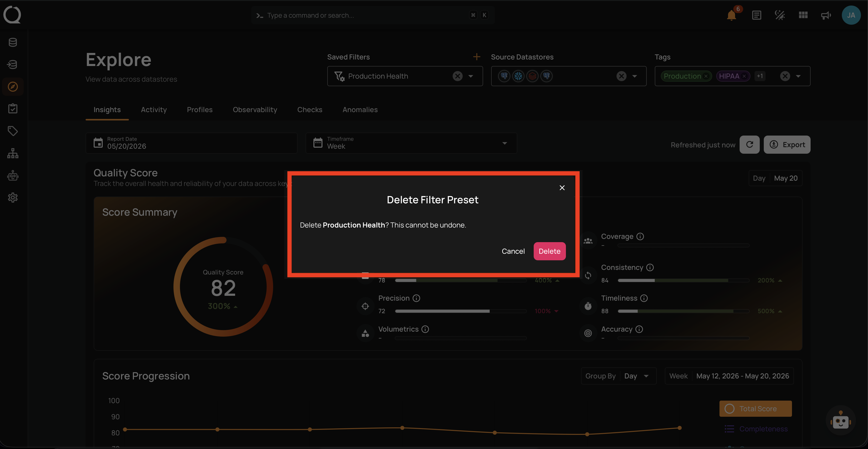868x449 pixels.
Task: Open the notifications bell
Action: (x=731, y=15)
